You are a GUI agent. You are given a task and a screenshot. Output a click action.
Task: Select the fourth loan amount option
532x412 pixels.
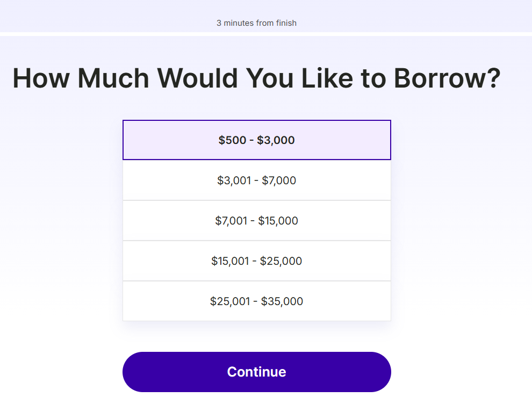tap(256, 261)
